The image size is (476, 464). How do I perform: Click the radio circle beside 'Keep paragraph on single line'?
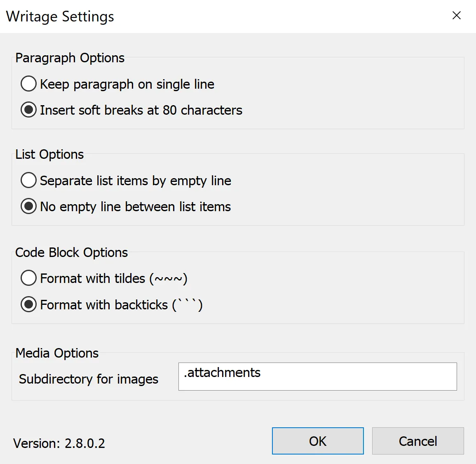[28, 84]
